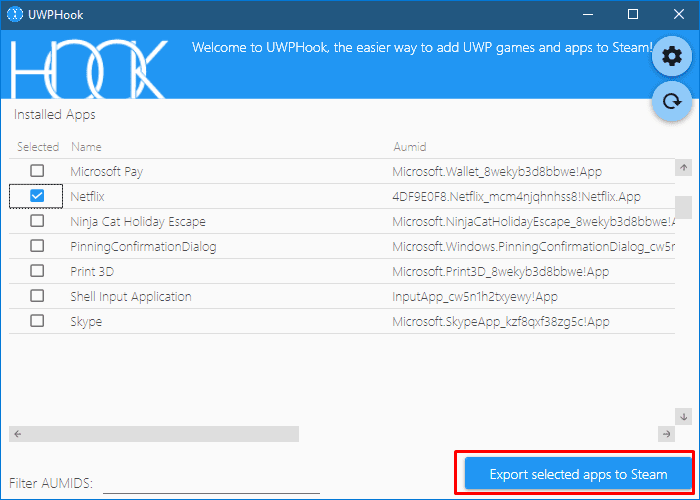Tick the PinningConfirmationDialog checkbox
Viewport: 700px width, 500px height.
37,246
